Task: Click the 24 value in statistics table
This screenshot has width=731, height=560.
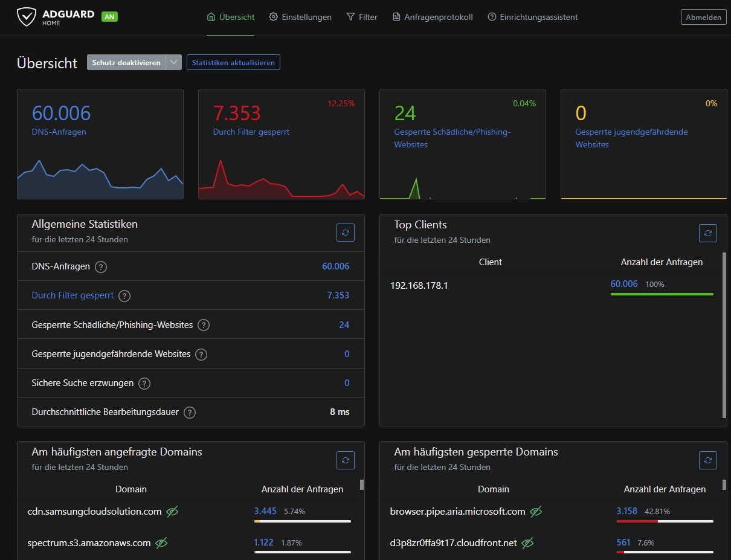Action: pyautogui.click(x=344, y=324)
